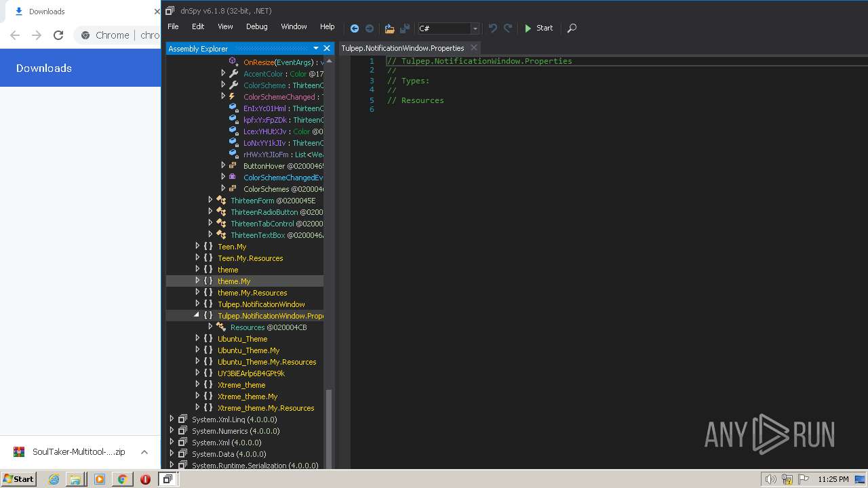Click the AccentColor wrench property icon
Screen dimensions: 868x488
[233, 73]
